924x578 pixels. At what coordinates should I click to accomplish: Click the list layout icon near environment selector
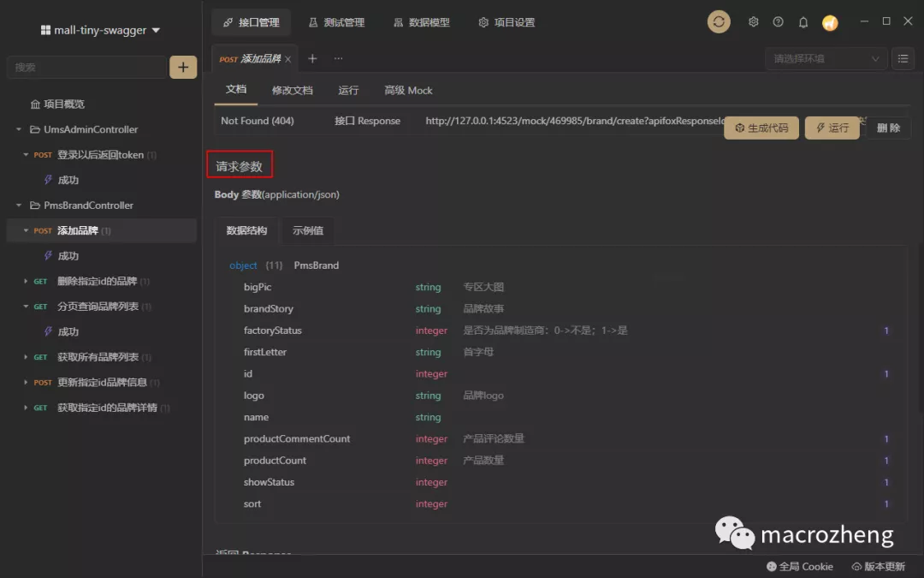pos(903,58)
